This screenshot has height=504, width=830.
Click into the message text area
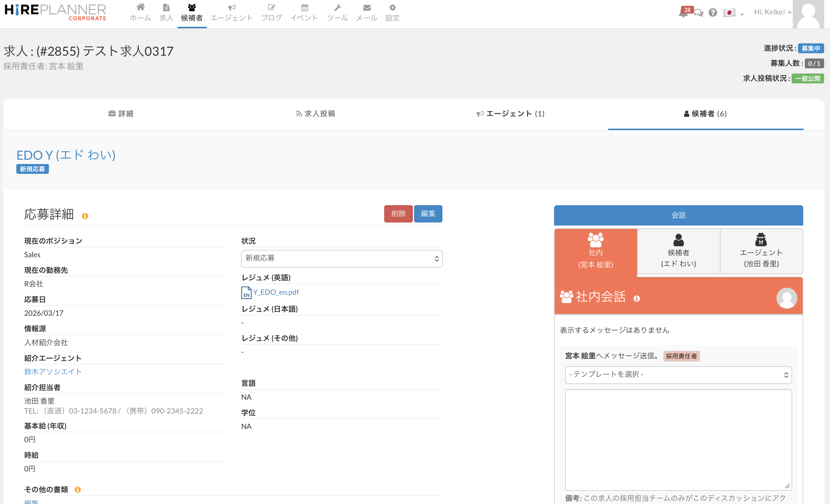pos(678,439)
